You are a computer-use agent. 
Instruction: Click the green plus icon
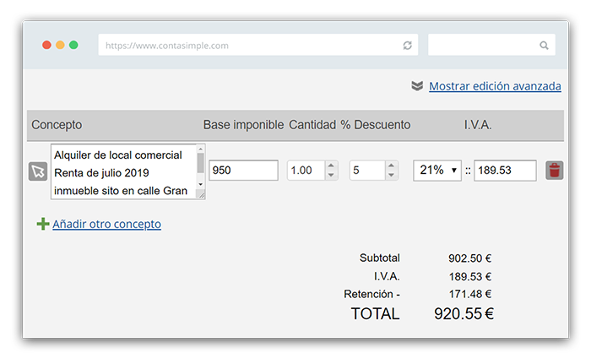43,224
